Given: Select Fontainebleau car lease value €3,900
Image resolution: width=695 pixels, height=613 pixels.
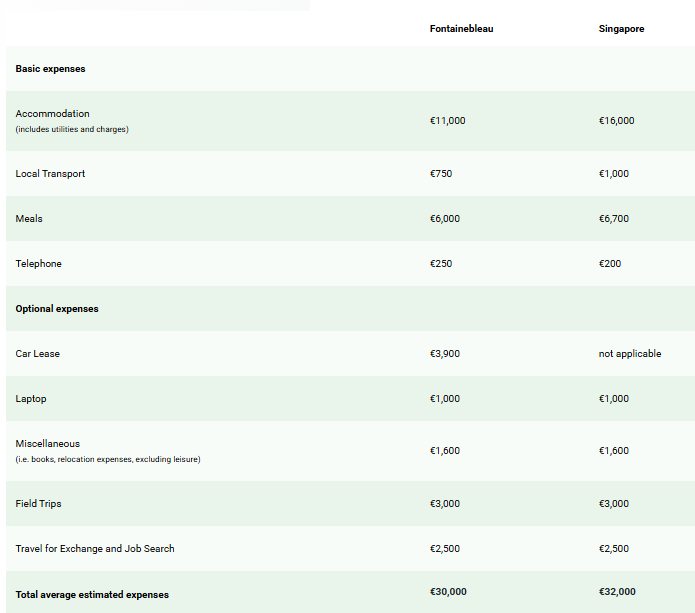Looking at the screenshot, I should [x=445, y=354].
